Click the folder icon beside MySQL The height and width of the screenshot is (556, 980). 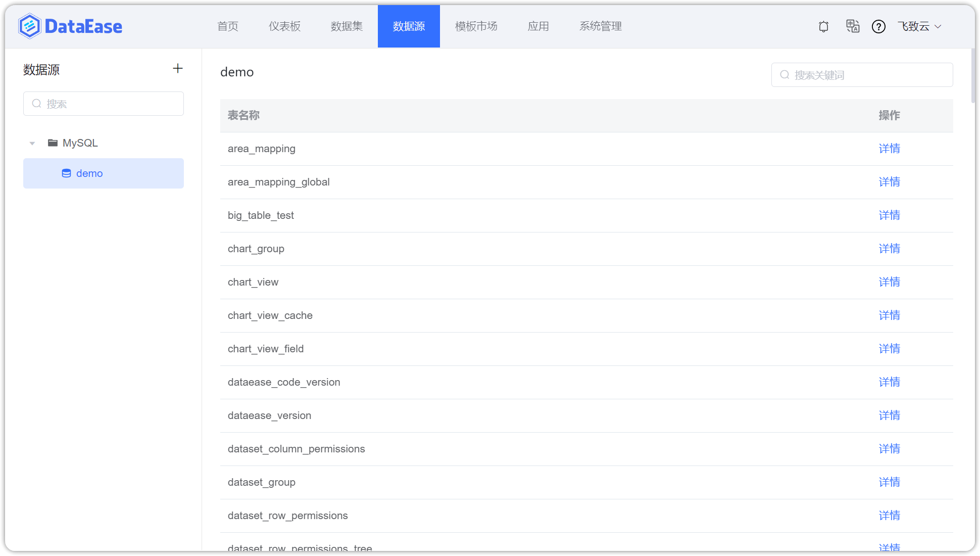pyautogui.click(x=53, y=143)
